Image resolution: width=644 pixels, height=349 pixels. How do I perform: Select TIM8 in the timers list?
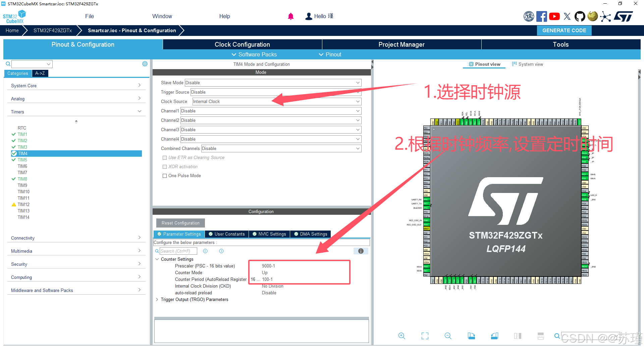click(22, 179)
